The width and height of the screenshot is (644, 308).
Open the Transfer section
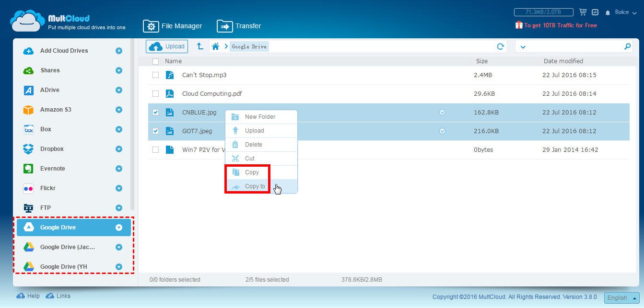239,26
